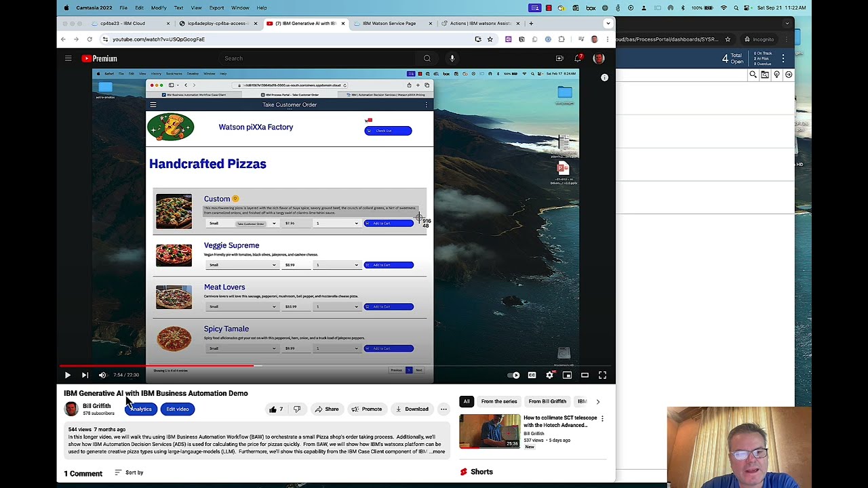Go to YouTube Premium home logo
868x488 pixels.
100,58
